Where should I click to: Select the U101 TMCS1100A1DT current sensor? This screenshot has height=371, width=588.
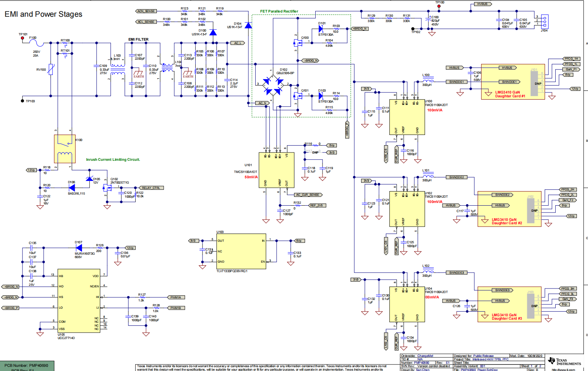276,170
